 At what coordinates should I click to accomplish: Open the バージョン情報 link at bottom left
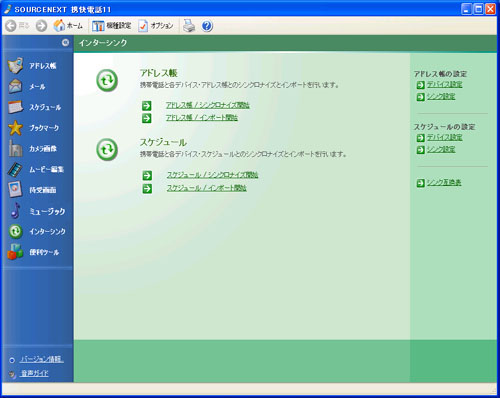click(41, 359)
